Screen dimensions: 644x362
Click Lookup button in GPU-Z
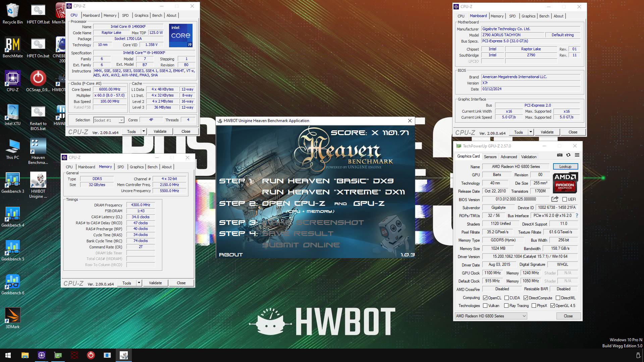[565, 167]
